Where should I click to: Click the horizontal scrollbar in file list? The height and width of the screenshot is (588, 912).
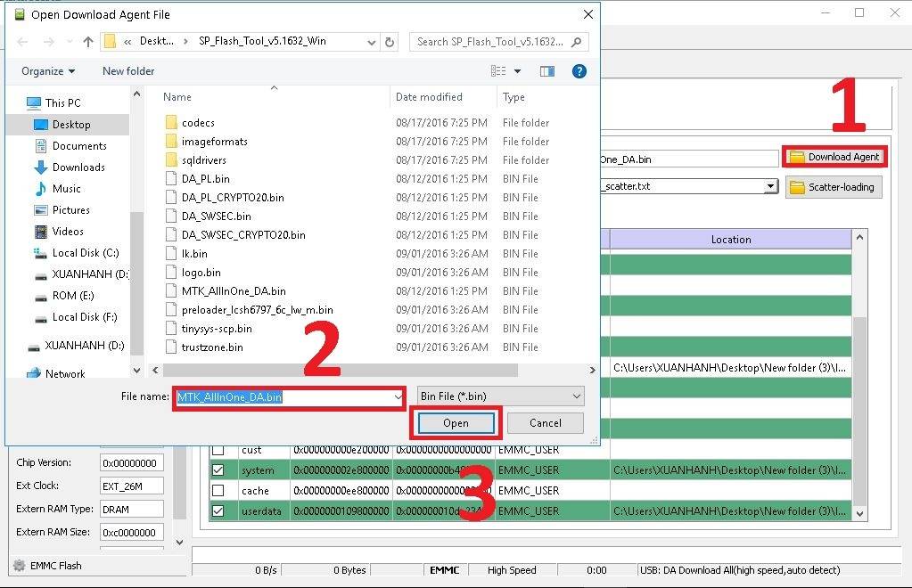click(x=339, y=370)
